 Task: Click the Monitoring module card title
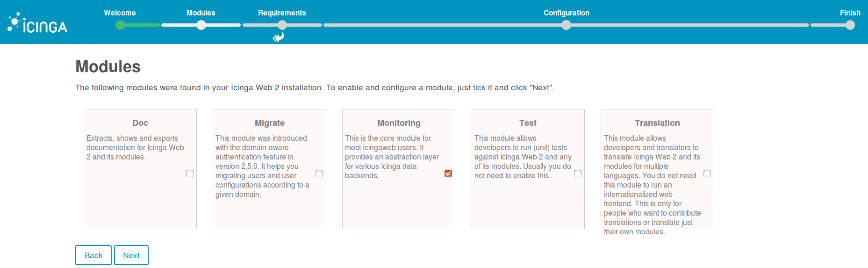pos(399,123)
